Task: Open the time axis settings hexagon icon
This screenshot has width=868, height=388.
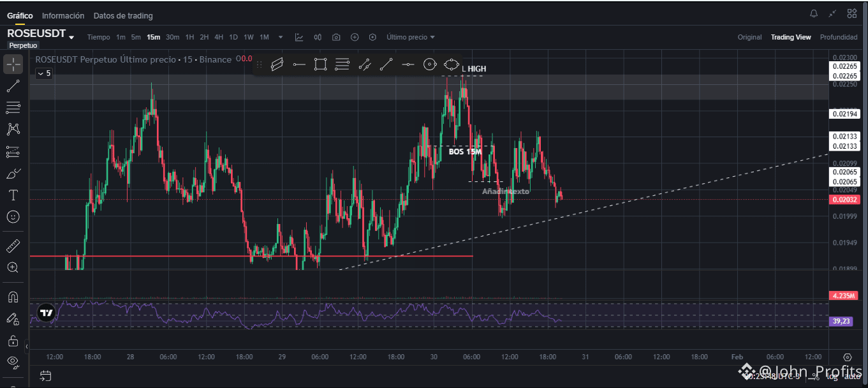Action: 848,357
